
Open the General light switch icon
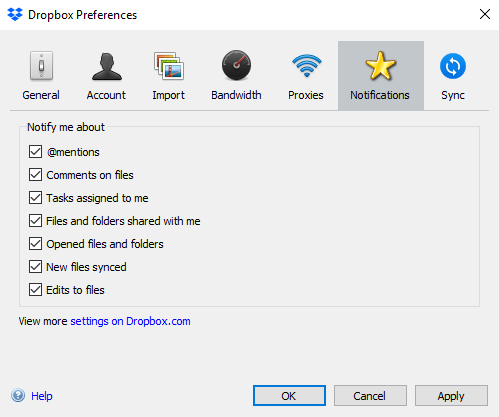(41, 66)
